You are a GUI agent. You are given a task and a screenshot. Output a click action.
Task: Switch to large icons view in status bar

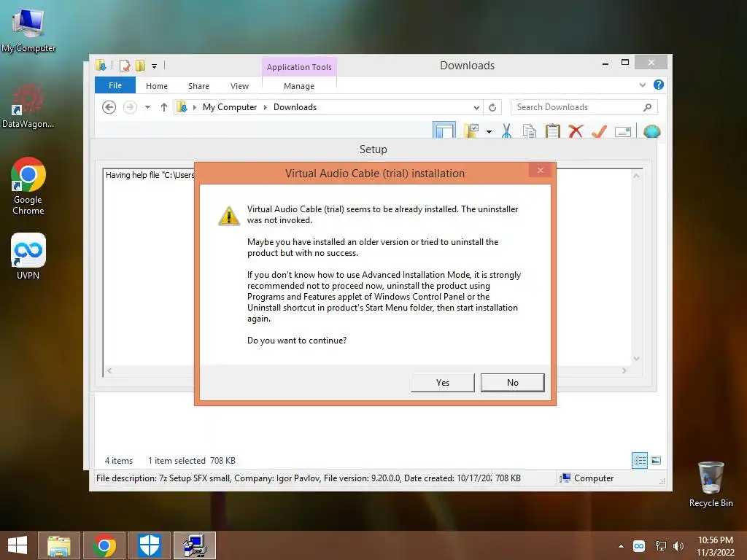tap(656, 460)
